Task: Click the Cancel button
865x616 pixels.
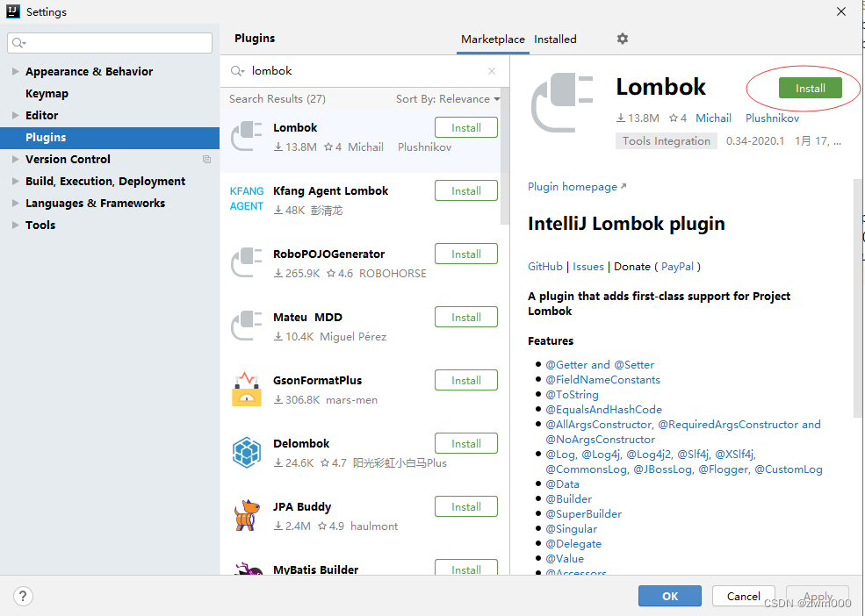Action: [743, 596]
